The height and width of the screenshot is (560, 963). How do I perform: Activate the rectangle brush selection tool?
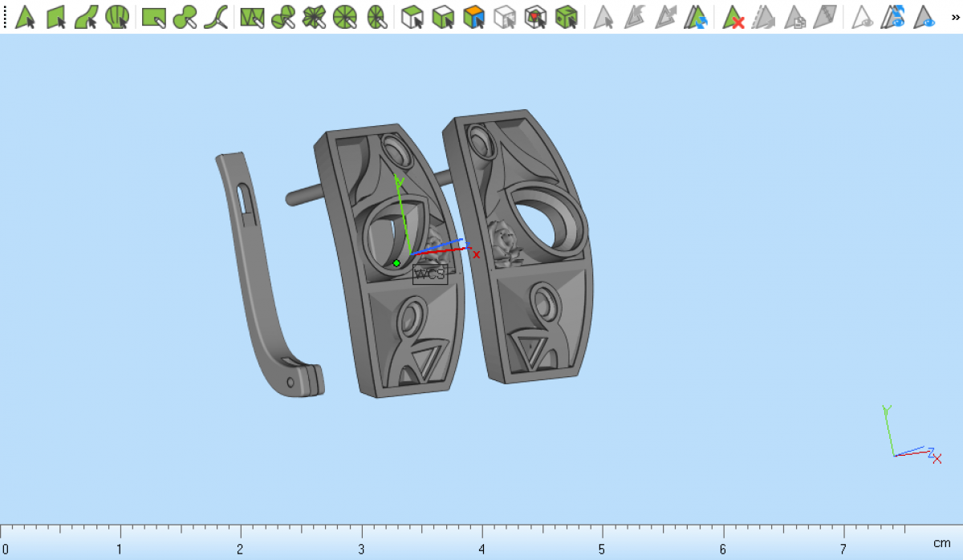click(x=153, y=17)
